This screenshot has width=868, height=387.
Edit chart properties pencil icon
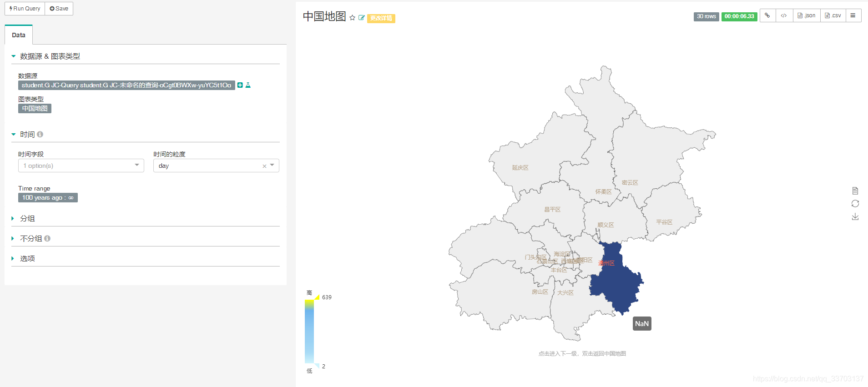pos(362,18)
